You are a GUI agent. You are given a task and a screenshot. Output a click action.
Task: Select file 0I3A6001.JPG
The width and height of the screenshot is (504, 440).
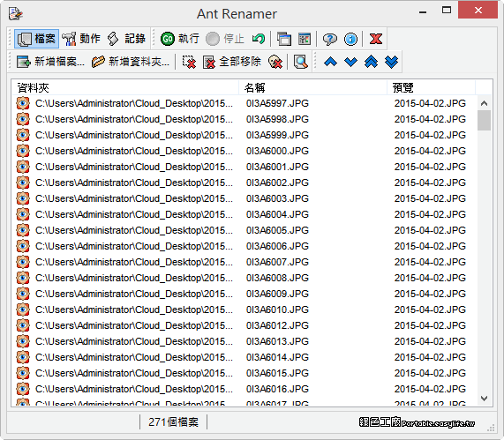277,167
